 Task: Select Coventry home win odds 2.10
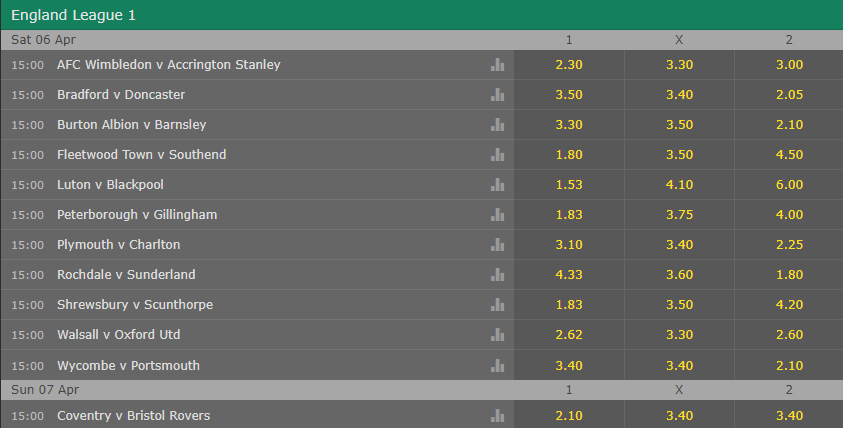[x=569, y=416]
